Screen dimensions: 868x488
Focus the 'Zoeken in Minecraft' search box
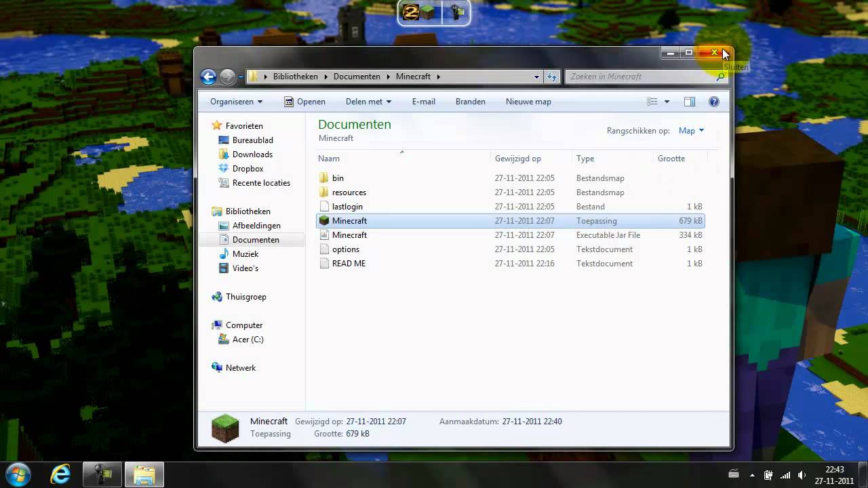(x=648, y=77)
